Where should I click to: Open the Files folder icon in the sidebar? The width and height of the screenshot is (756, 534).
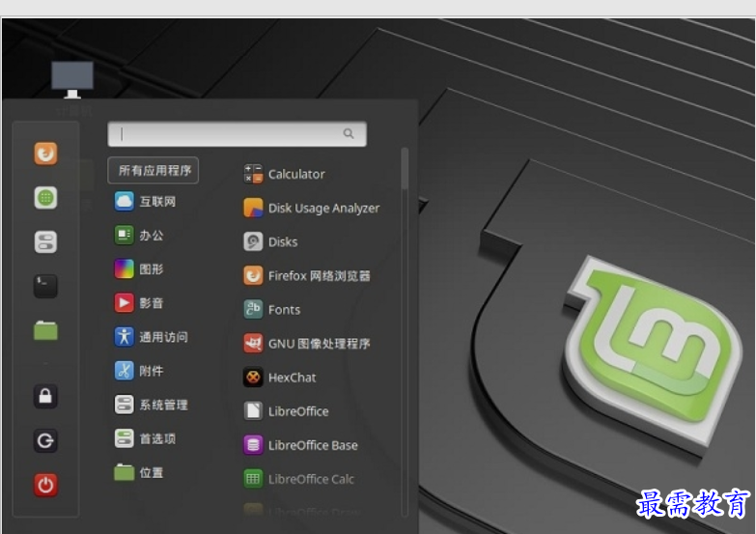point(45,330)
